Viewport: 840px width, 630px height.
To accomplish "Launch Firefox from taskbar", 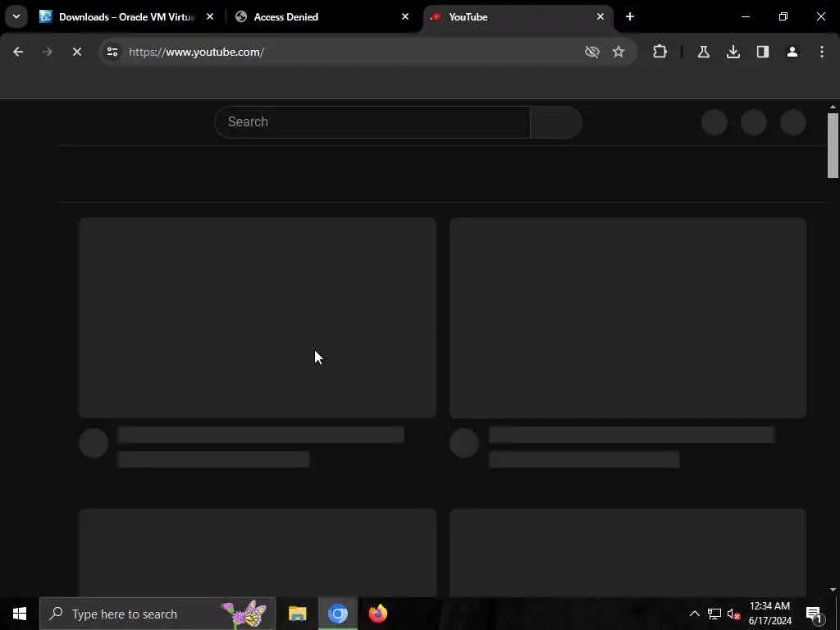I will 377,614.
